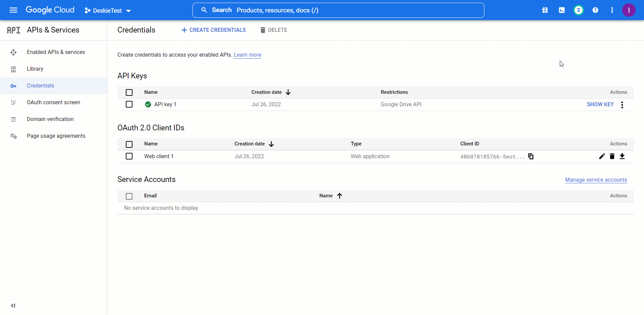Open the free trial gift icon
This screenshot has height=315, width=644.
[x=545, y=10]
